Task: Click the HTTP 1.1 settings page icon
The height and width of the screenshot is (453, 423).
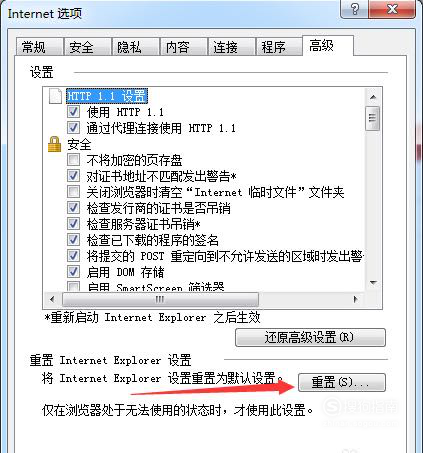Action: tap(55, 96)
